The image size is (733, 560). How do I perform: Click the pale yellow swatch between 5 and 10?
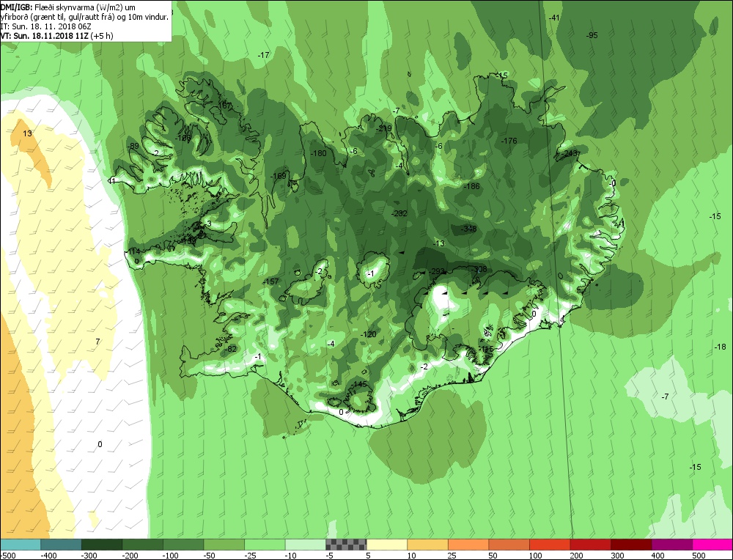click(386, 545)
